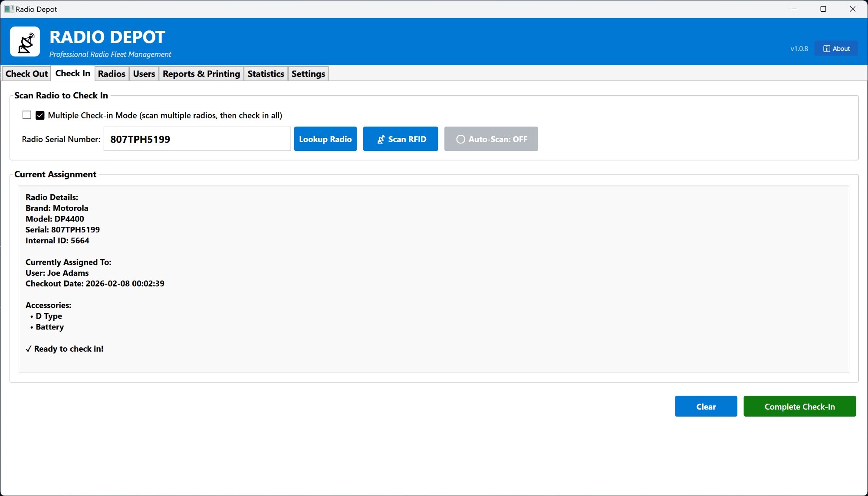868x496 pixels.
Task: Click the info icon on About button
Action: click(826, 49)
